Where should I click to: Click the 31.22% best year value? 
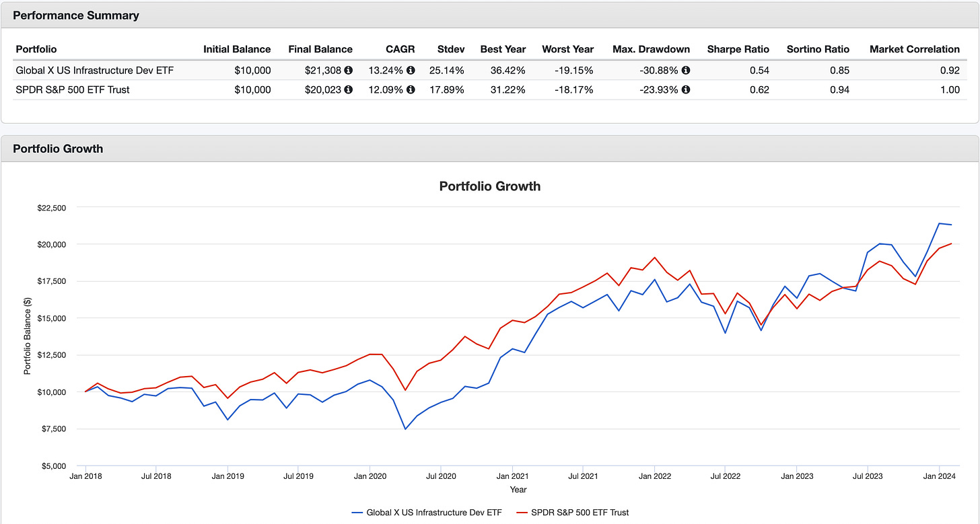tap(509, 89)
